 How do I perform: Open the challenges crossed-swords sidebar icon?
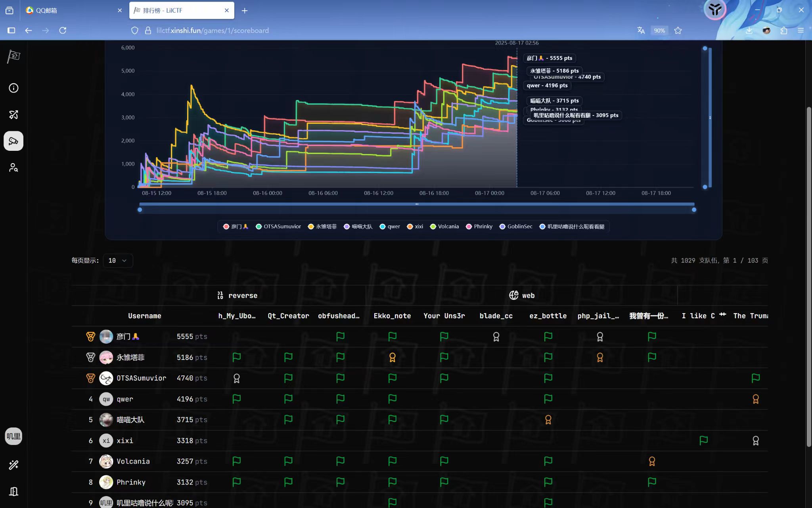point(13,115)
